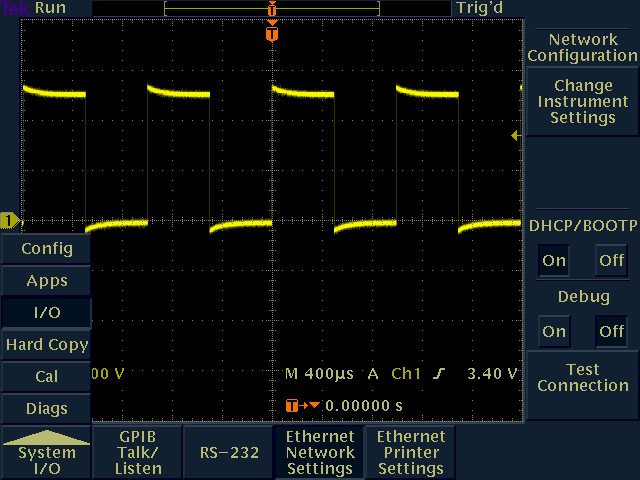The image size is (640, 480).
Task: Turn DHCP/BOOTP off
Action: tap(610, 261)
